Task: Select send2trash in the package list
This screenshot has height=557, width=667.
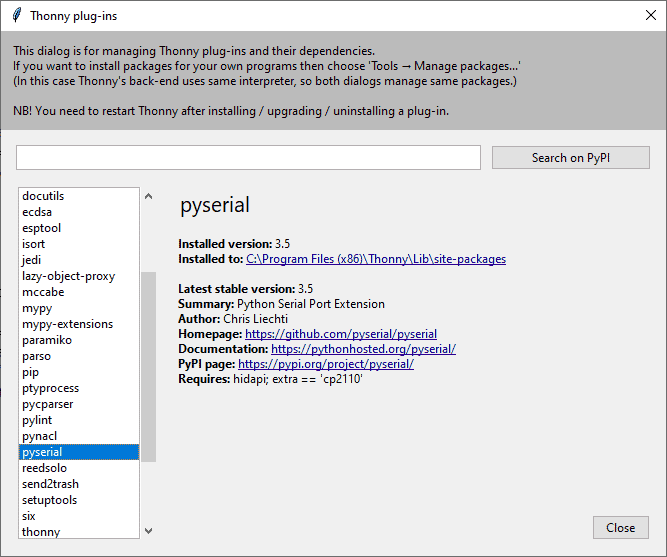Action: (x=79, y=484)
